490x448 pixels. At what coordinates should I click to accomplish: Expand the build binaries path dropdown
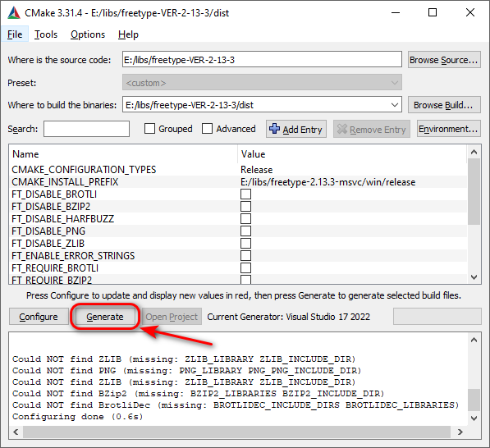(x=394, y=105)
